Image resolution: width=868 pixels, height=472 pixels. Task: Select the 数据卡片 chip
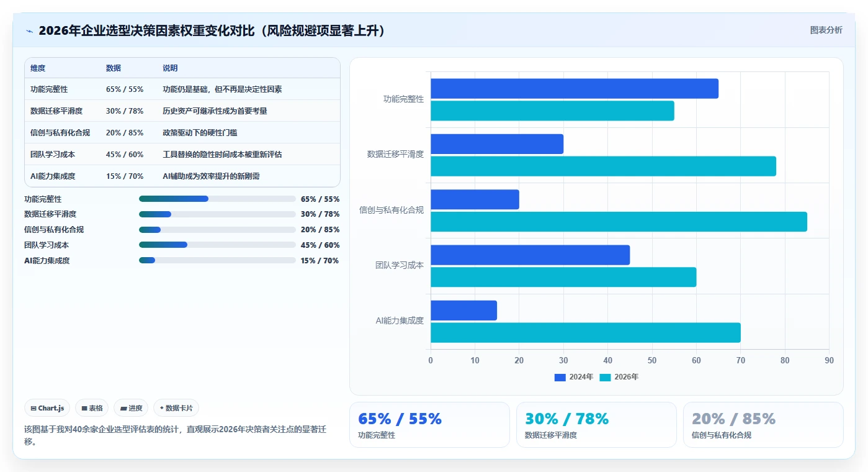click(176, 408)
